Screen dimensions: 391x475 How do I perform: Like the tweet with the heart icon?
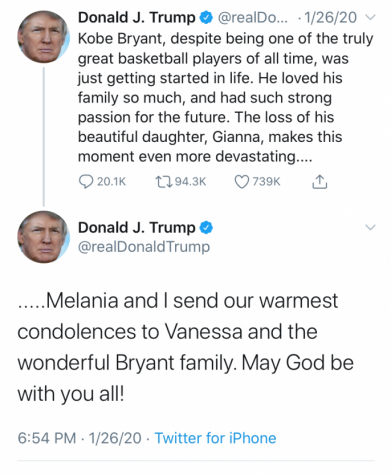[242, 182]
